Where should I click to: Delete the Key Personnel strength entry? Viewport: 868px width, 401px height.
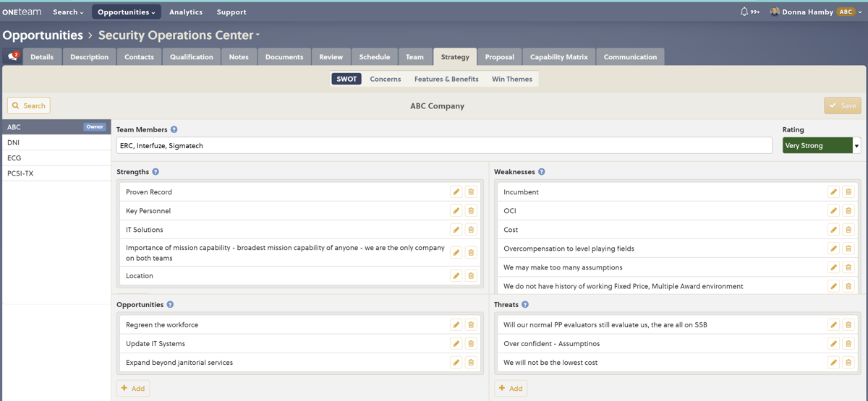[471, 211]
